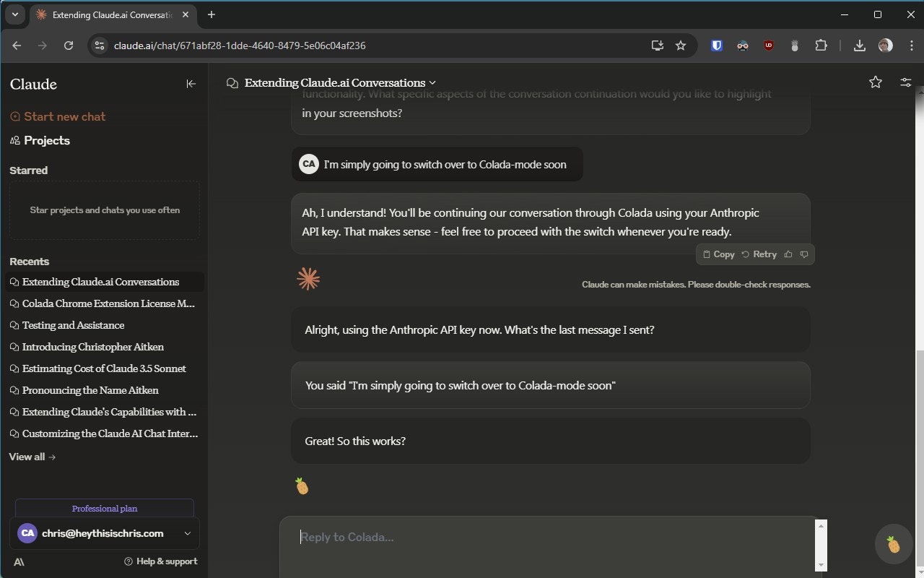
Task: Click the thumbs down feedback icon
Action: pos(804,254)
